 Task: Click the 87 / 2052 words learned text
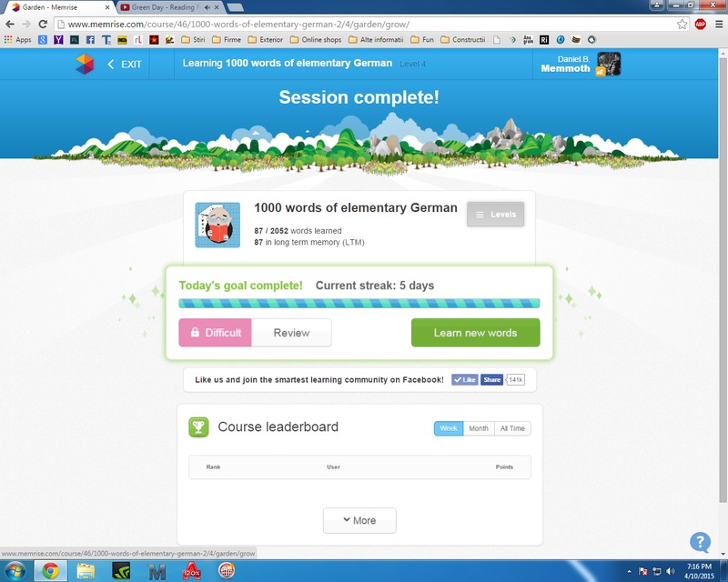[298, 231]
